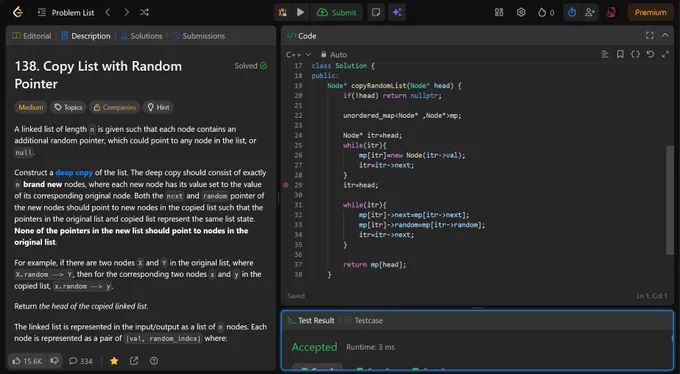Screen dimensions: 680x374
Task: Open the 334 comments
Action: click(81, 361)
